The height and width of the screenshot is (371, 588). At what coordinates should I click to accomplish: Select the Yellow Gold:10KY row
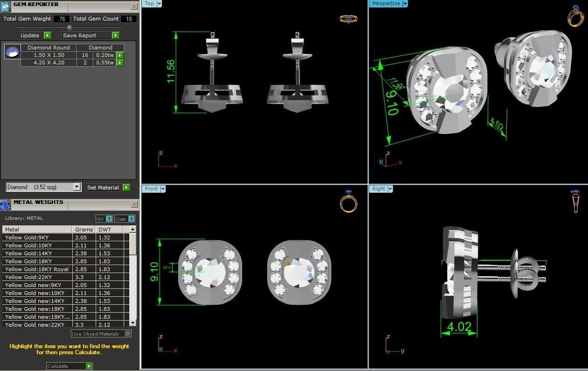point(66,245)
